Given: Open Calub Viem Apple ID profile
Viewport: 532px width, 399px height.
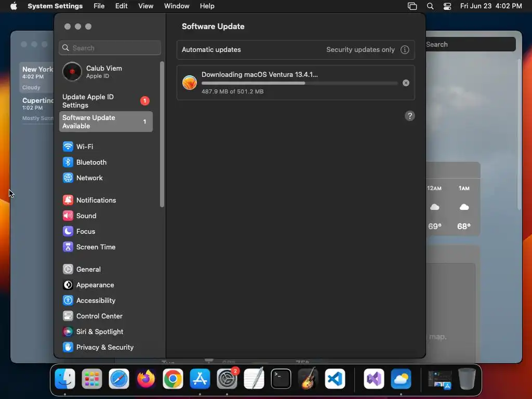Looking at the screenshot, I should tap(106, 72).
